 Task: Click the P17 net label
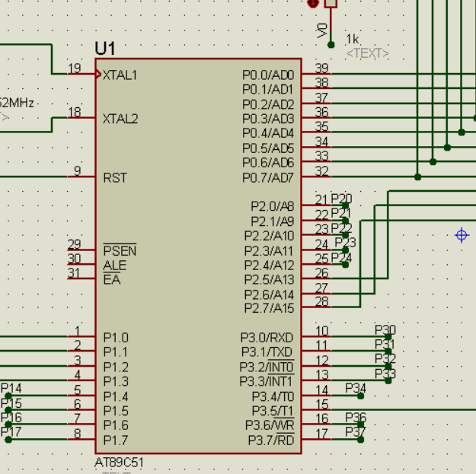coord(11,431)
